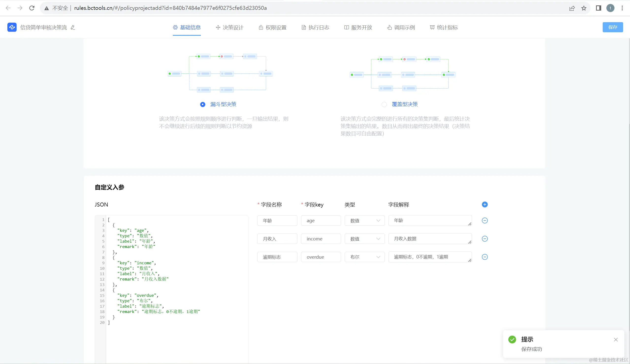Click the edit pencil beside the project name
Screen dimensions: 630x364
(x=73, y=28)
